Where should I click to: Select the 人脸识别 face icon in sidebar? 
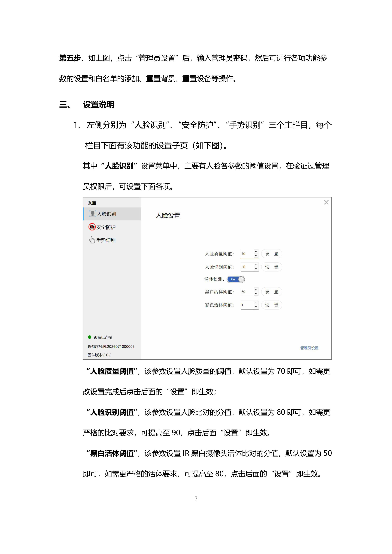[x=92, y=214]
